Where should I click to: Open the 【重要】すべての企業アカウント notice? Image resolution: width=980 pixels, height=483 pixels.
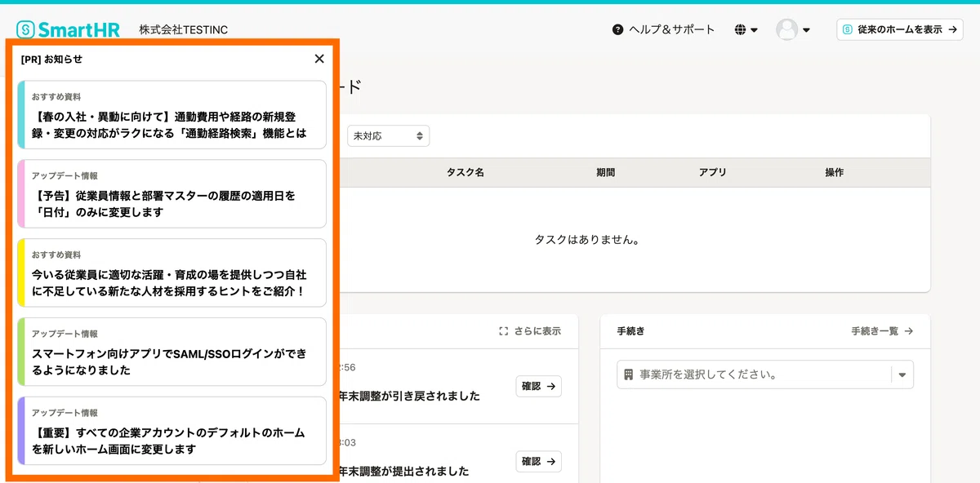(171, 431)
